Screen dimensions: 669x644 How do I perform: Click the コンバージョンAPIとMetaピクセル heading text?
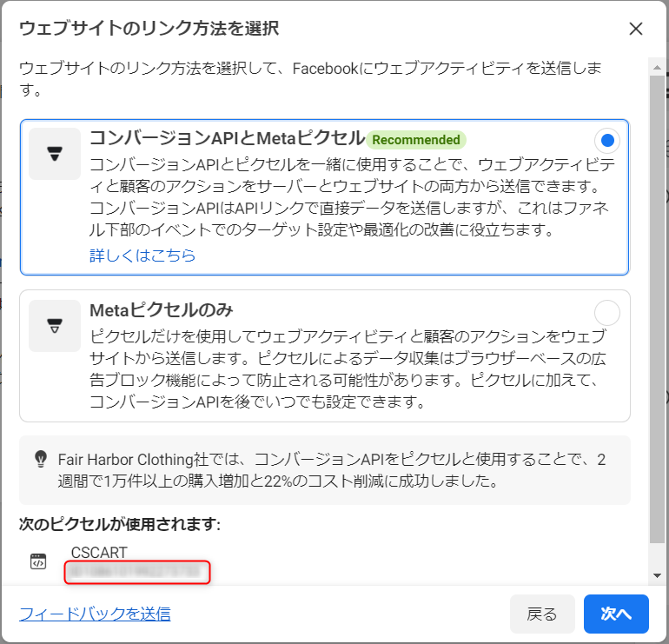click(x=228, y=139)
